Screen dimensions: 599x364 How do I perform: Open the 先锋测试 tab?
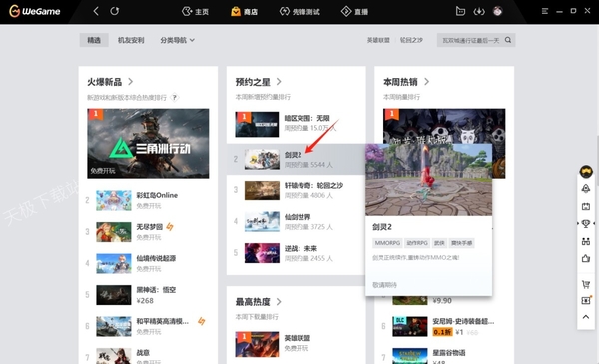[299, 11]
